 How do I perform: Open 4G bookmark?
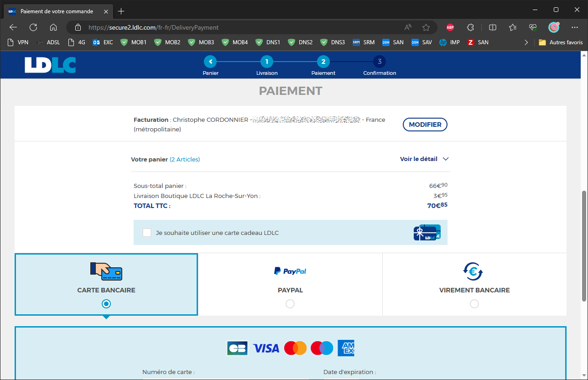pos(76,42)
